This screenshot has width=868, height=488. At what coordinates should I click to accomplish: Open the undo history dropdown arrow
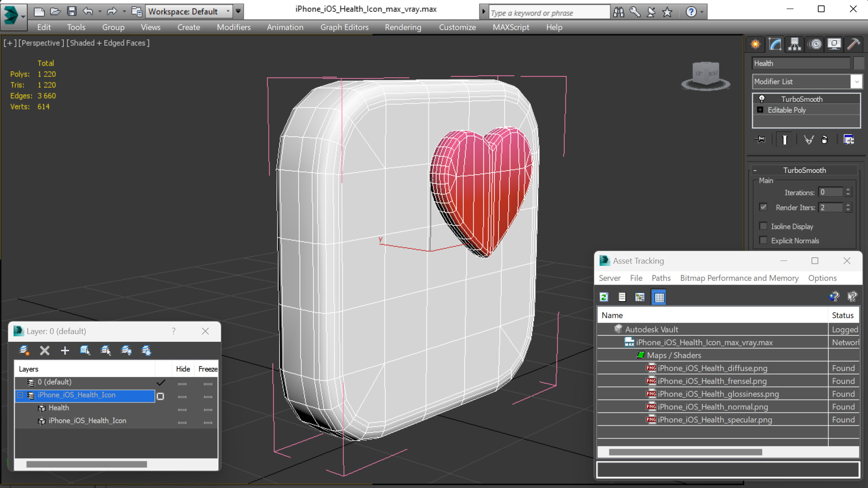click(99, 11)
